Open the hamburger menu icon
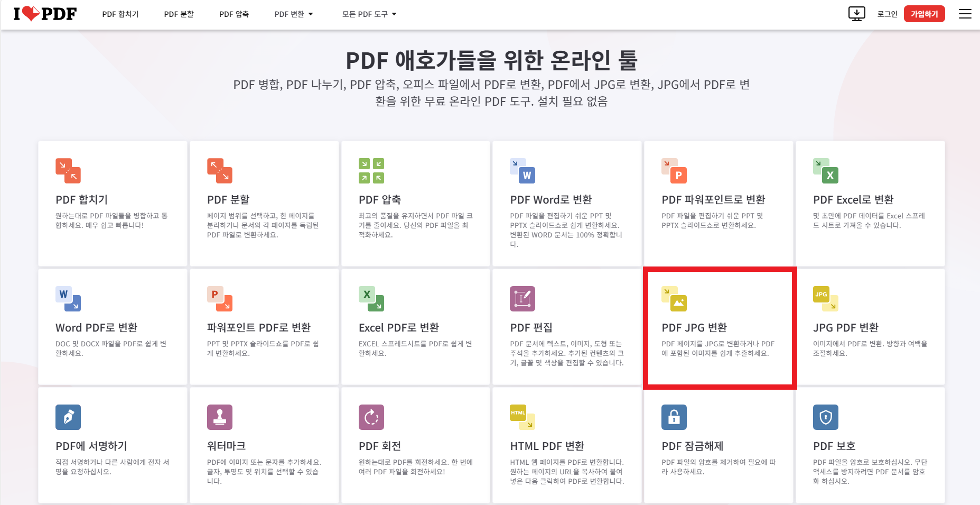This screenshot has height=505, width=980. [965, 14]
